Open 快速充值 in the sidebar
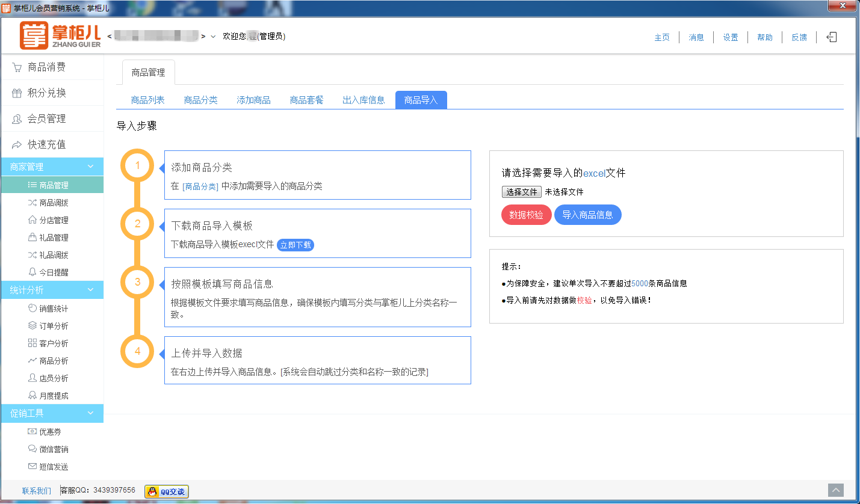The image size is (860, 504). [52, 145]
